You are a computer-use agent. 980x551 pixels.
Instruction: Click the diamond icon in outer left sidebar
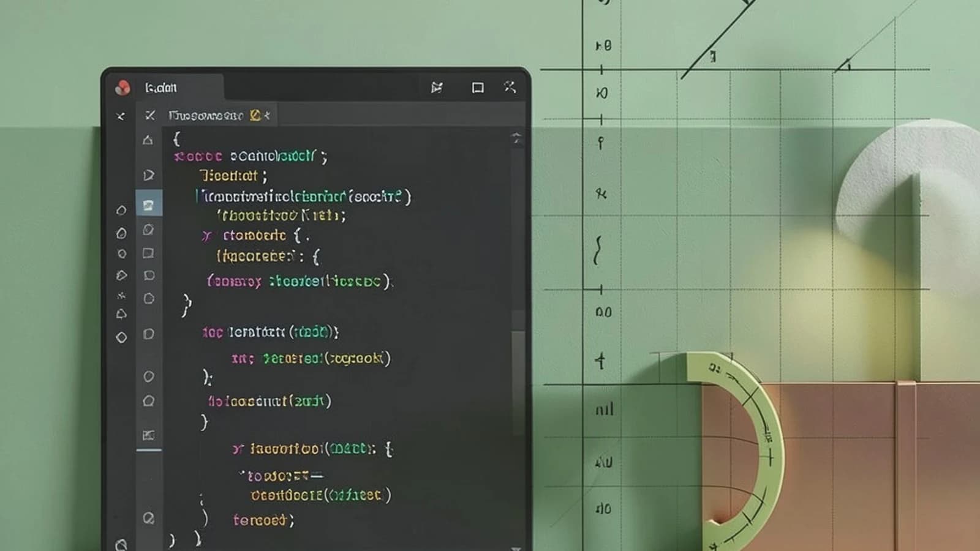point(121,337)
